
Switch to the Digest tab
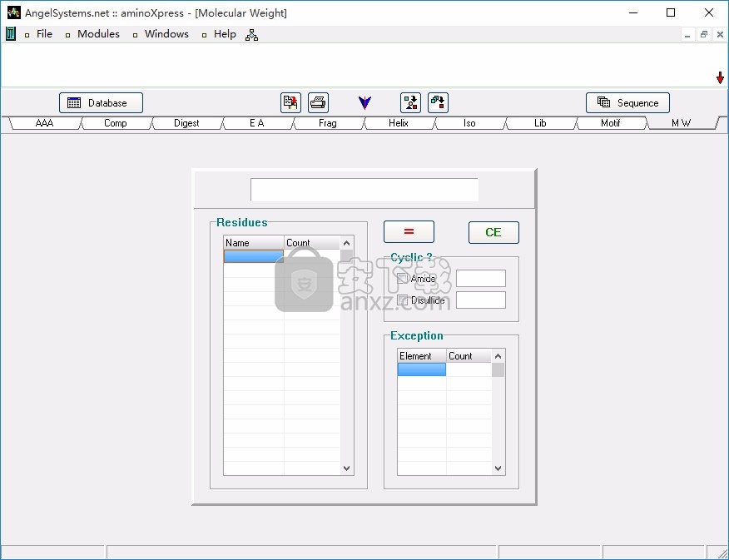click(x=186, y=123)
